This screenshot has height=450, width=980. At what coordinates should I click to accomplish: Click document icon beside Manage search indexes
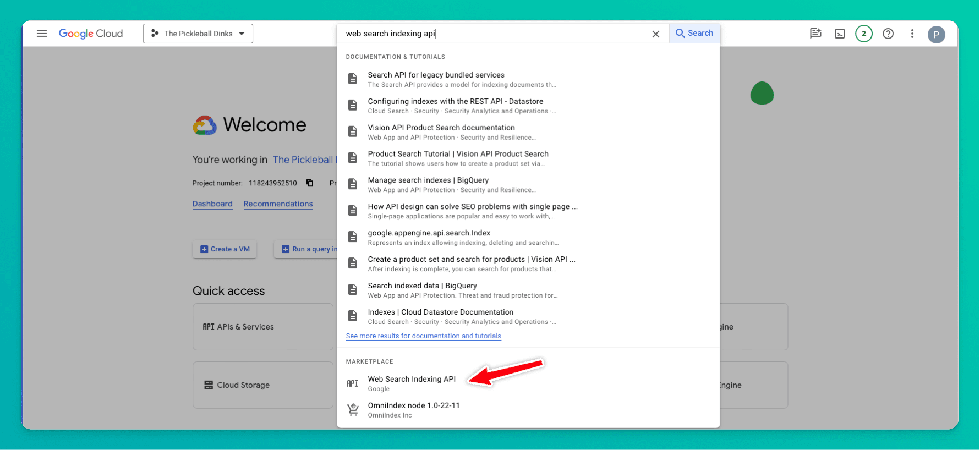(x=353, y=184)
